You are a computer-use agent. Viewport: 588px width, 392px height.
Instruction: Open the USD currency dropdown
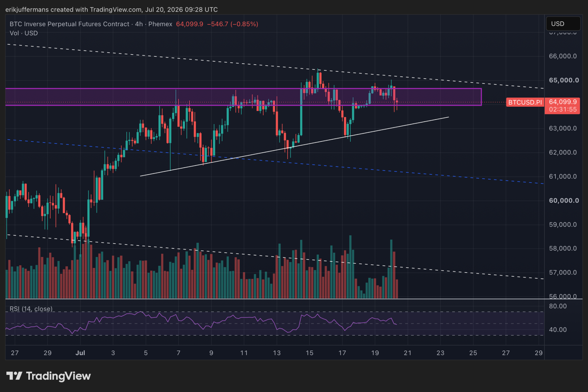click(563, 23)
